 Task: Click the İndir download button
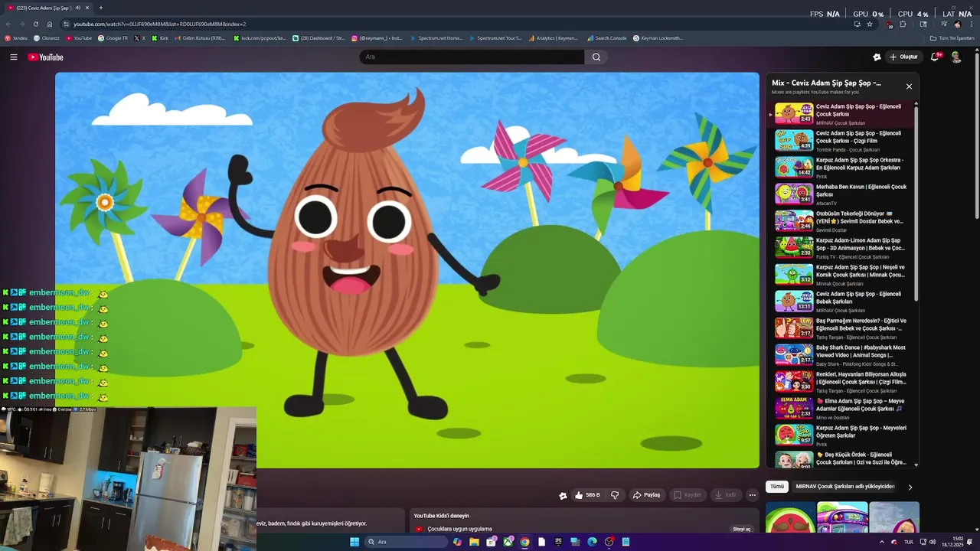(726, 495)
